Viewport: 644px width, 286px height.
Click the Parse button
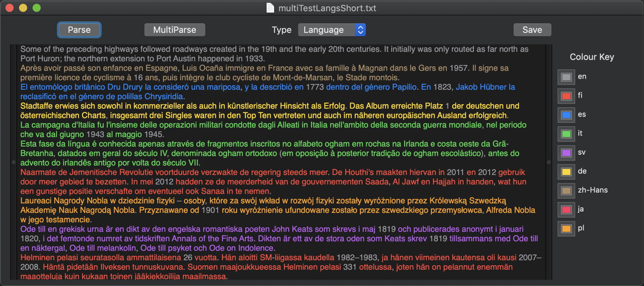pos(79,30)
